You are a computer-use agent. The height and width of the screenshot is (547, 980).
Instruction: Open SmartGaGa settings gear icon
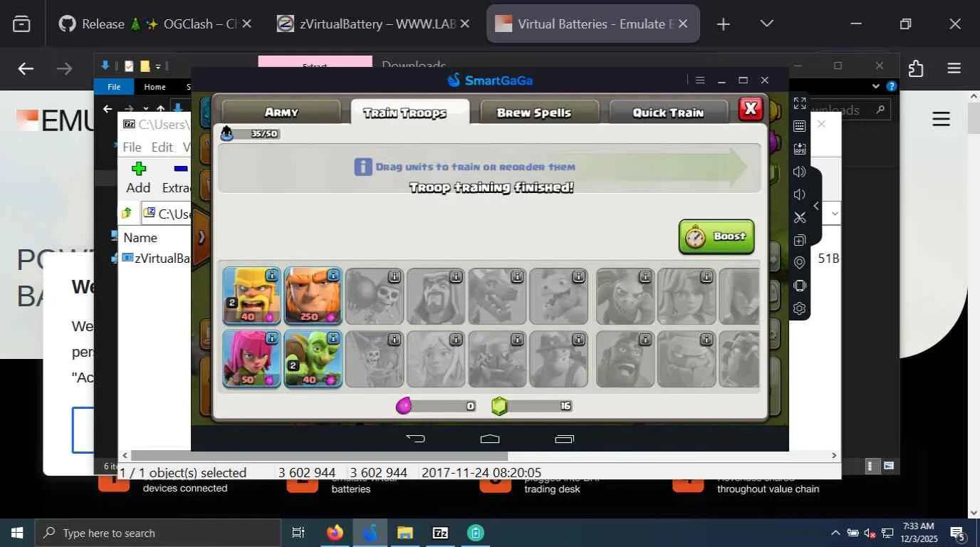(800, 308)
